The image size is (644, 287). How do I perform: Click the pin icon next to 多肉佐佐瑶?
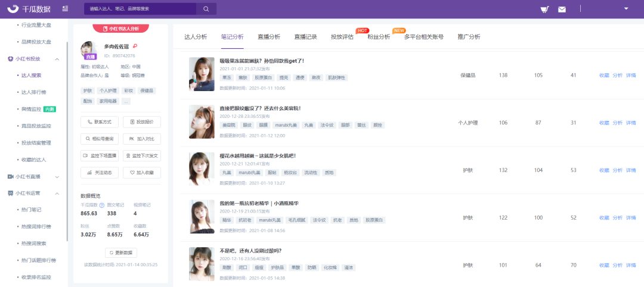(x=135, y=46)
